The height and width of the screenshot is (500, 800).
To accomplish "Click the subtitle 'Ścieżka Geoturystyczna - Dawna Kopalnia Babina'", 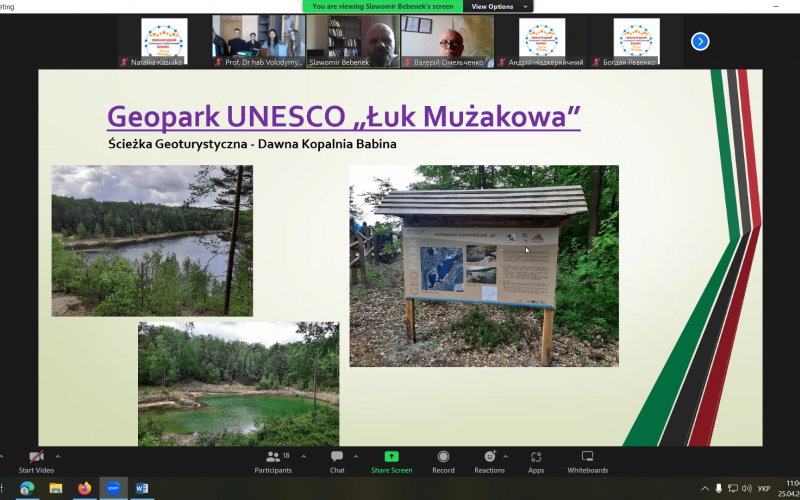I will pyautogui.click(x=252, y=144).
